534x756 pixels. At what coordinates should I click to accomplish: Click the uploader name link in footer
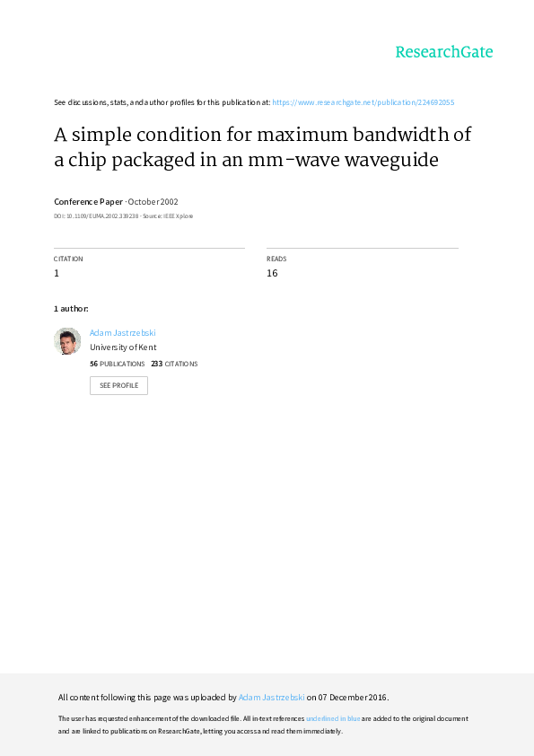click(x=271, y=697)
